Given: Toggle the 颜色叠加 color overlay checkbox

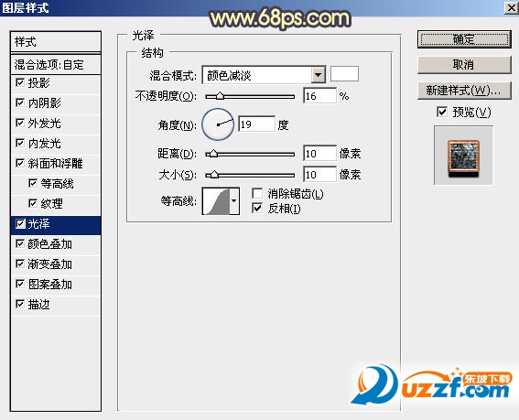Looking at the screenshot, I should click(x=20, y=244).
